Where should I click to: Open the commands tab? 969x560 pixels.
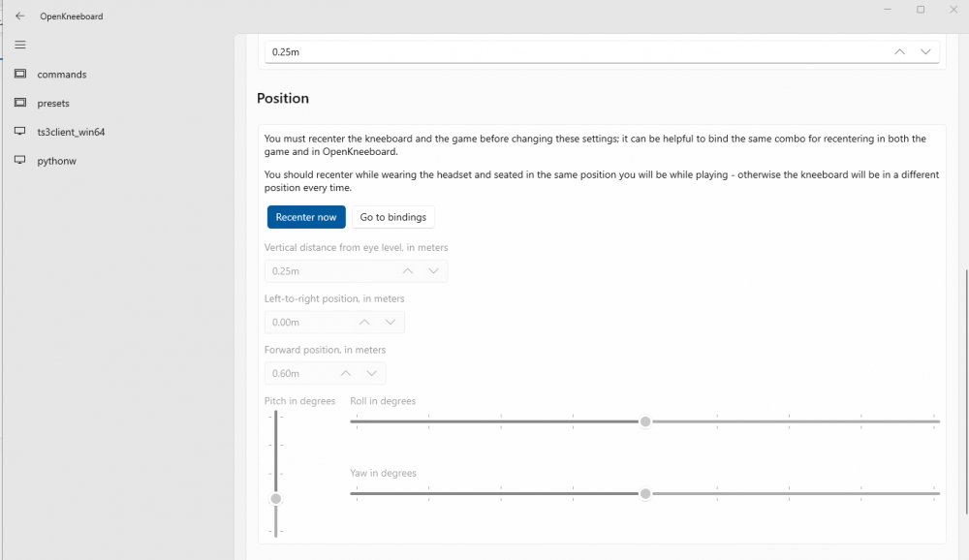click(x=62, y=75)
